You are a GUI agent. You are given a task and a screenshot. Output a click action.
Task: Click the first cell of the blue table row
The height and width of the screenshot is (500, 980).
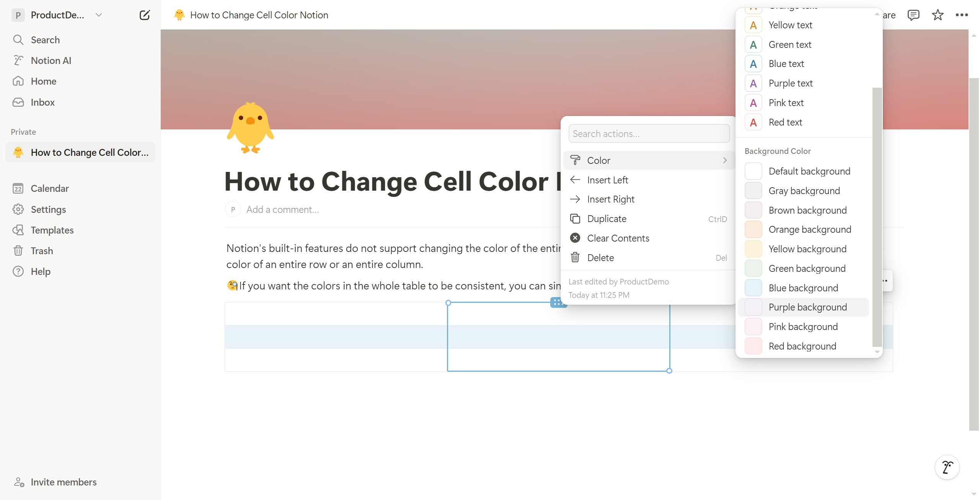(336, 337)
